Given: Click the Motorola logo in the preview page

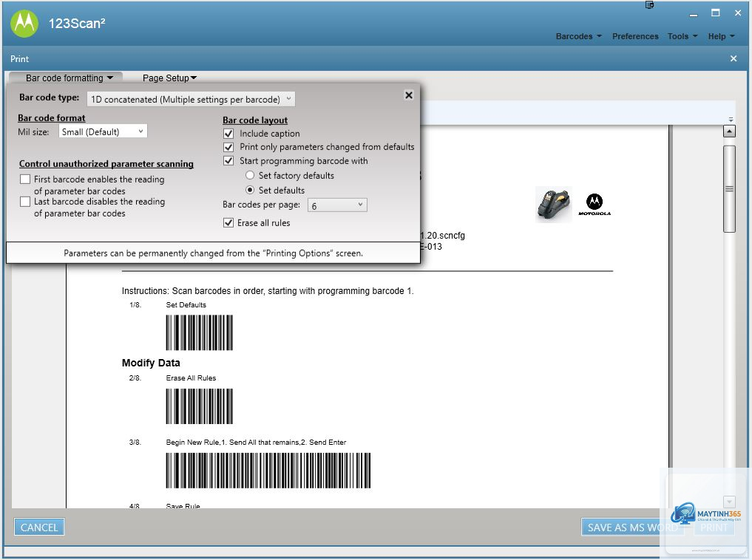Looking at the screenshot, I should pyautogui.click(x=595, y=205).
